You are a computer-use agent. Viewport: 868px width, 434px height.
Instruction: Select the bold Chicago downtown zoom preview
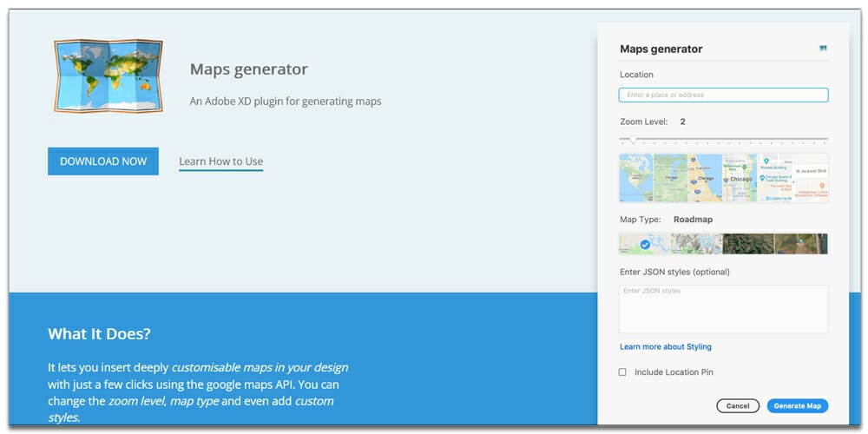point(740,177)
